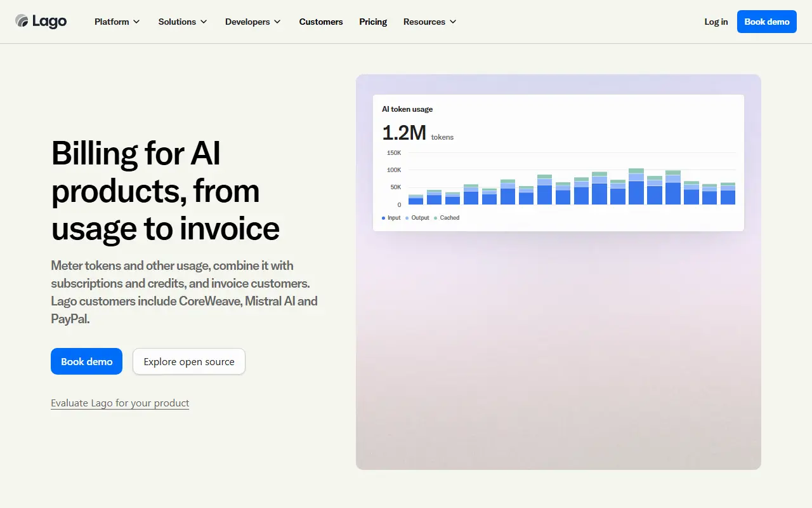
Task: Click the Output legend dot
Action: point(407,218)
